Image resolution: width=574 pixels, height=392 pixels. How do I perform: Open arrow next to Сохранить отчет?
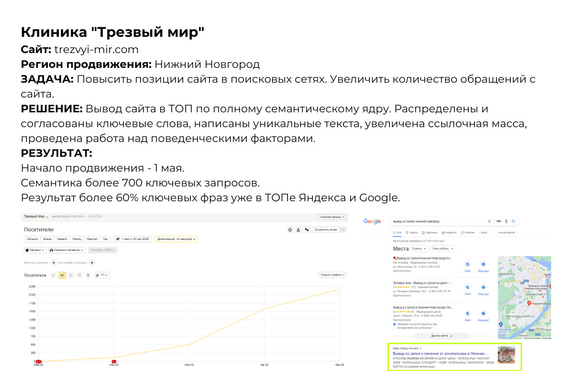343,229
